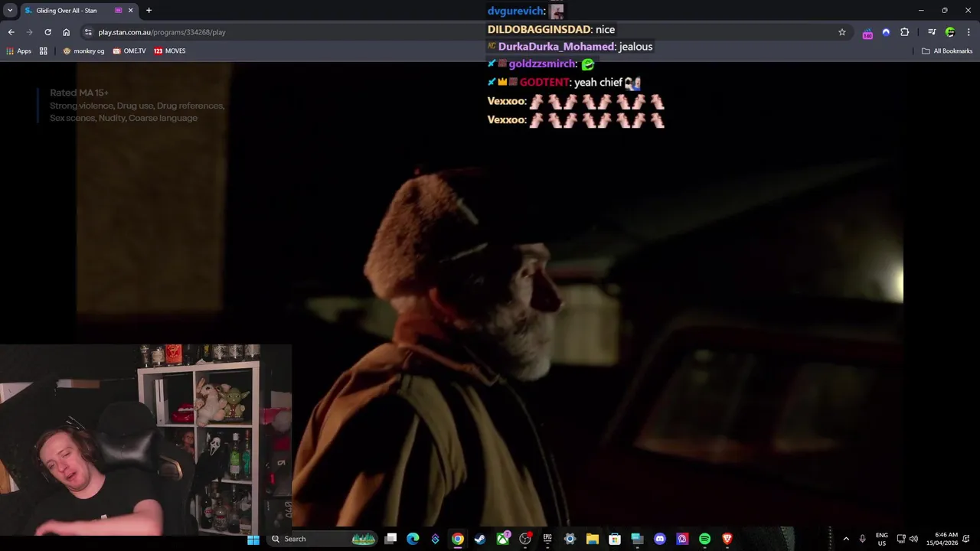Switch the ENG US input language
The image size is (980, 551).
pos(882,539)
